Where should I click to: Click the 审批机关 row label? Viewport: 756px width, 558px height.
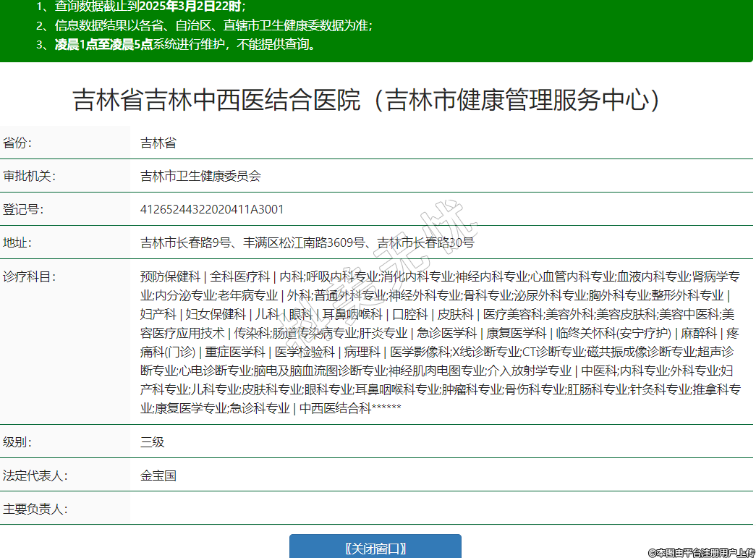click(x=29, y=176)
